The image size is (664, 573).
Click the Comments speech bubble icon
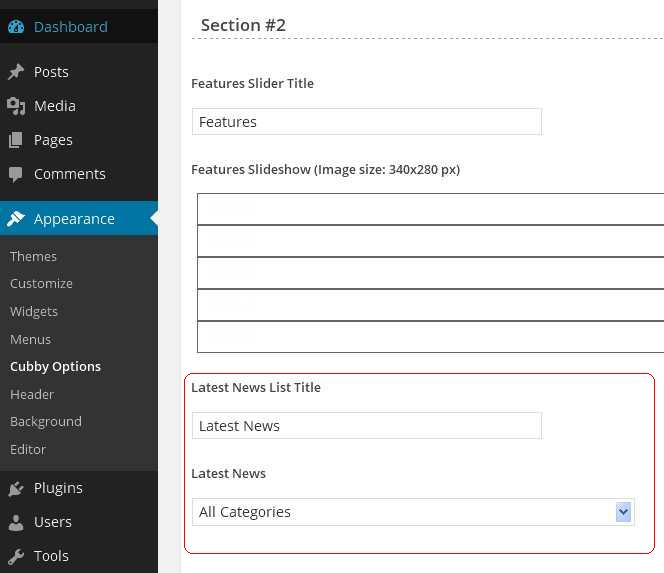pyautogui.click(x=16, y=174)
